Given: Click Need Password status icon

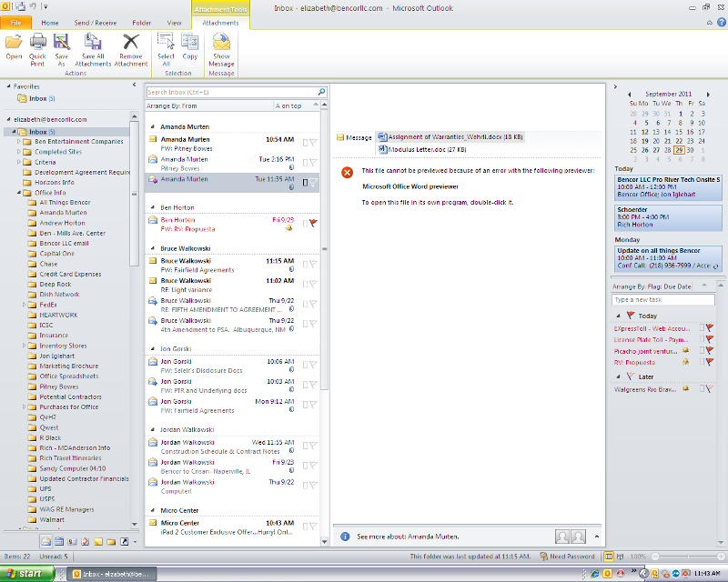Looking at the screenshot, I should (x=543, y=556).
